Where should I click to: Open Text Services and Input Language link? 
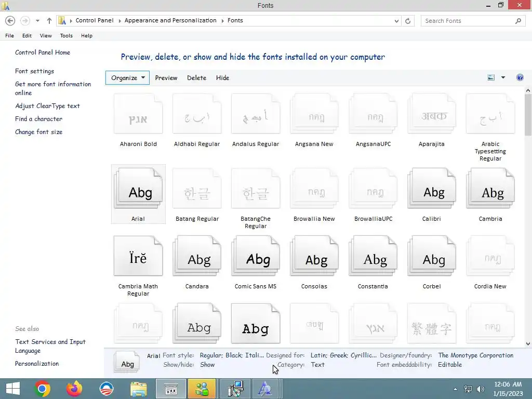pyautogui.click(x=50, y=346)
